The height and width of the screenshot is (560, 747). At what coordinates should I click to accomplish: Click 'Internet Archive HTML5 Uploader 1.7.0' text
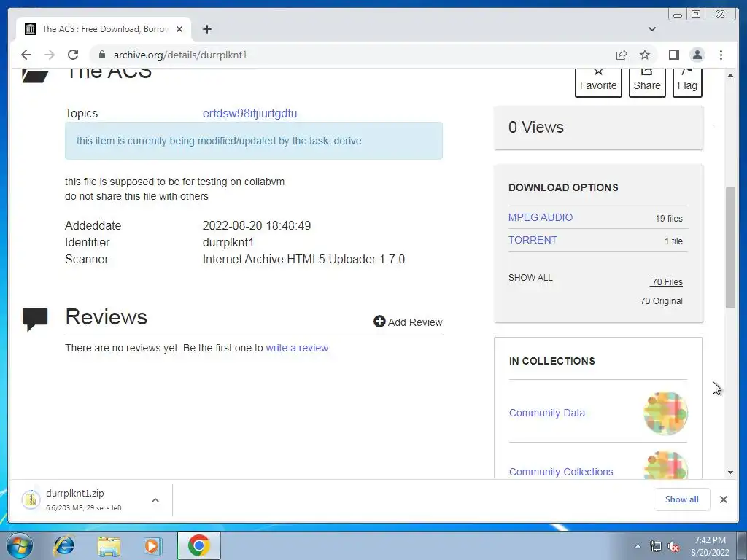tap(304, 260)
